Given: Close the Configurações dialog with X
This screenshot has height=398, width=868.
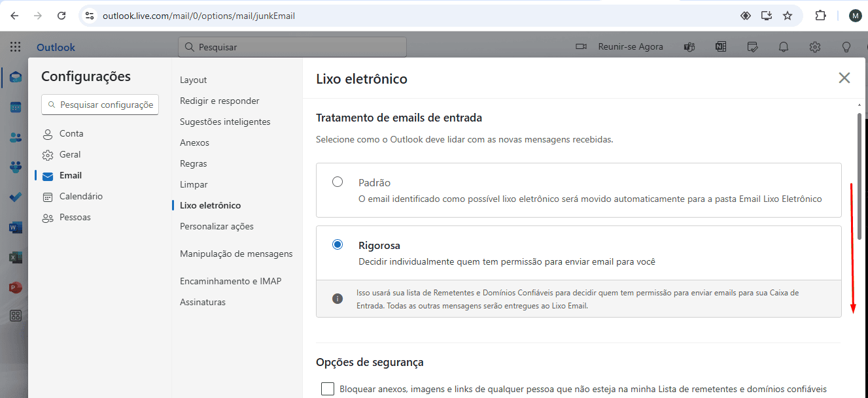Looking at the screenshot, I should coord(844,78).
